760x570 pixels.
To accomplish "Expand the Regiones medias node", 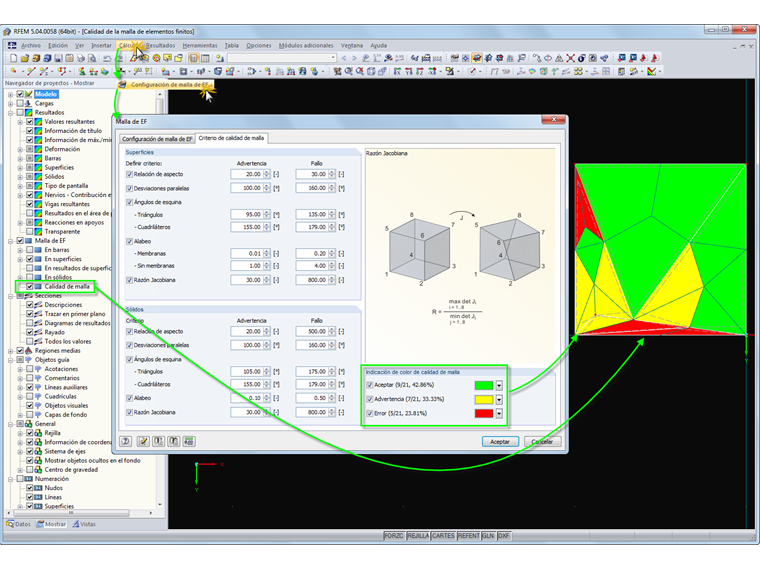I will tap(10, 351).
